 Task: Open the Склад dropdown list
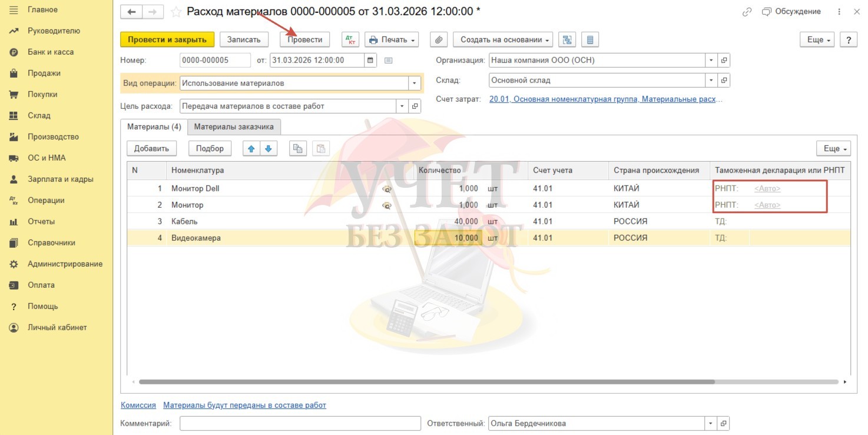point(711,80)
